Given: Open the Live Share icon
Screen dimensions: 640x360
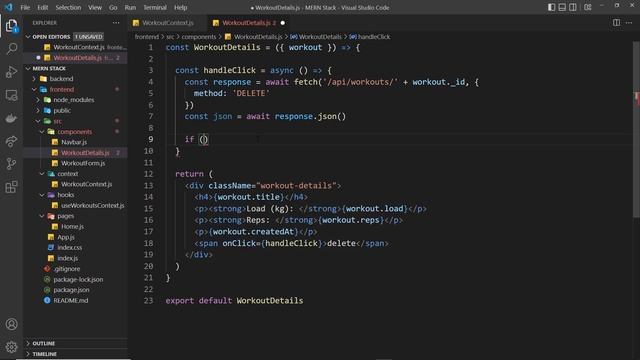Looking at the screenshot, I should 11,141.
